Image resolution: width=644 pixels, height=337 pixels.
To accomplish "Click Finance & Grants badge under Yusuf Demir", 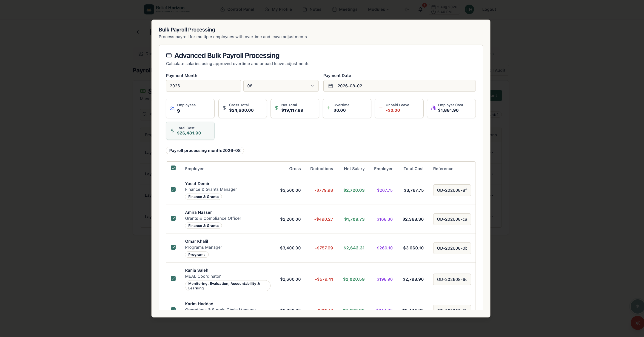I will tap(203, 197).
